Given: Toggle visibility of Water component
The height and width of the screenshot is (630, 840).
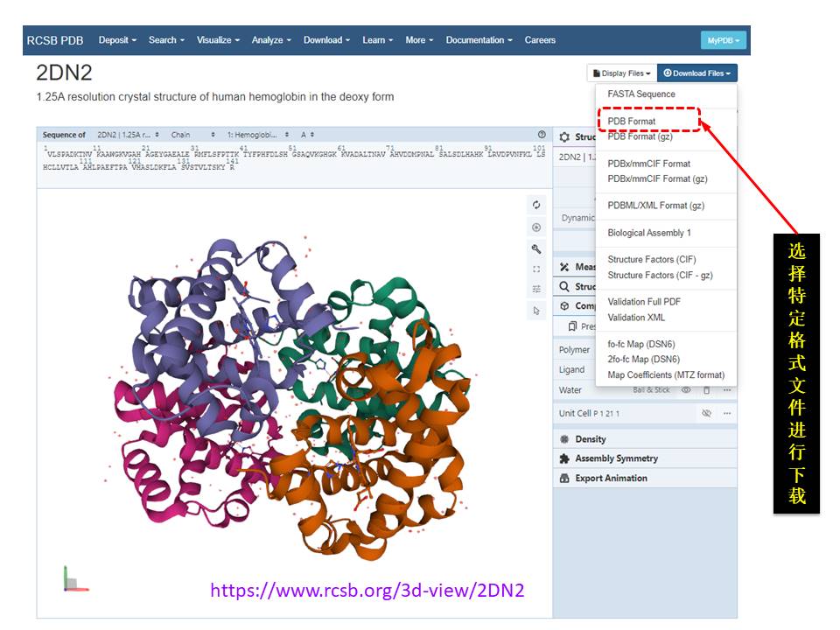Looking at the screenshot, I should [687, 390].
